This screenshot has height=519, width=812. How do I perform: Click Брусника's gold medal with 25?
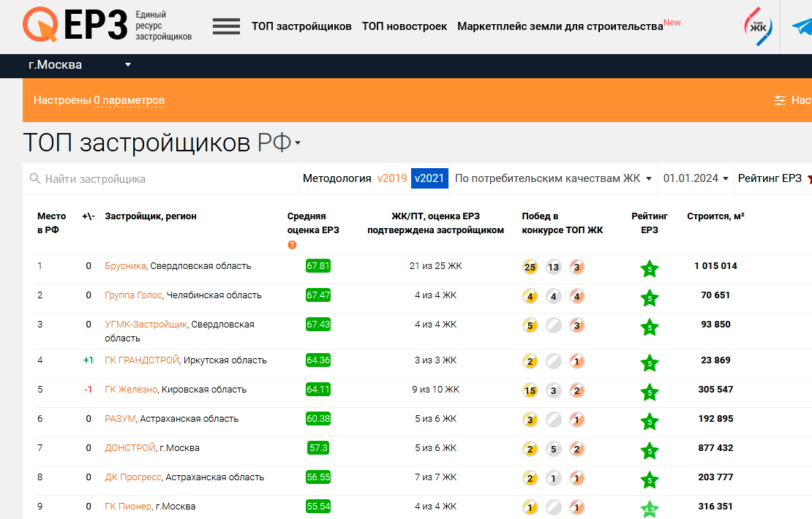click(x=530, y=267)
